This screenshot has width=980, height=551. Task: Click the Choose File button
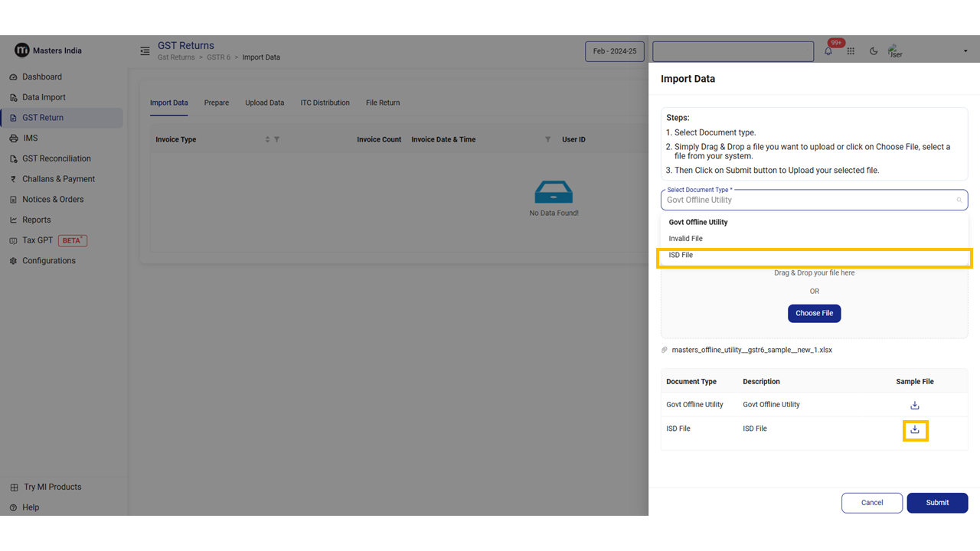814,313
